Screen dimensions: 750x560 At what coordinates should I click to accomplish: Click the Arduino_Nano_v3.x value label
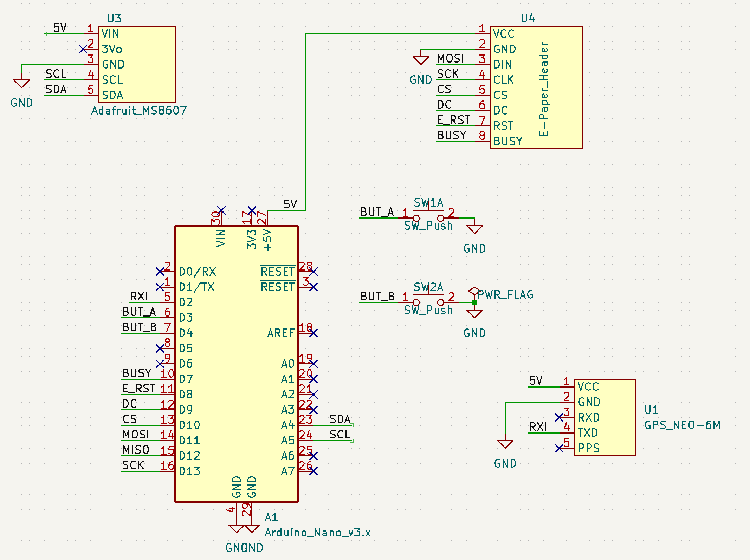(x=318, y=533)
